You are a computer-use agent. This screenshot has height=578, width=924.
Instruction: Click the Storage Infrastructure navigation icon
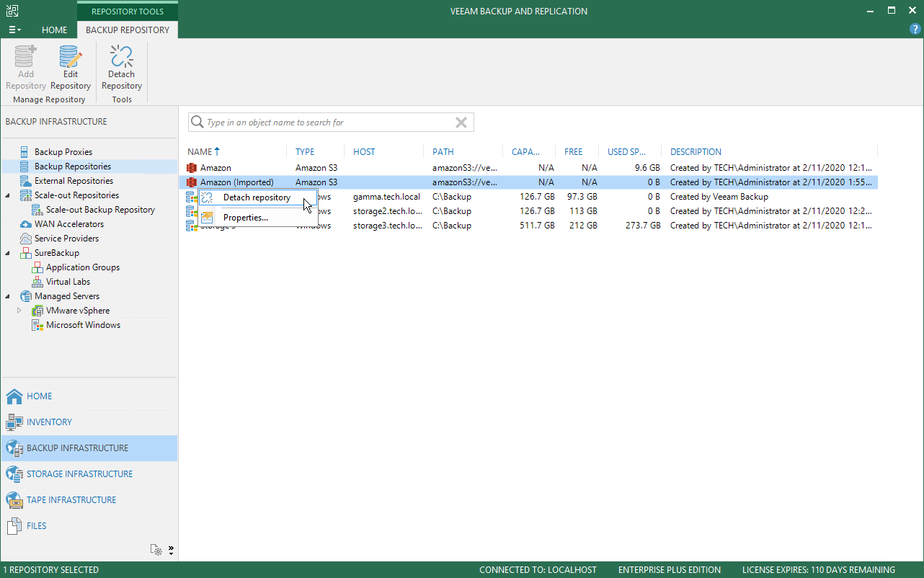[x=14, y=474]
